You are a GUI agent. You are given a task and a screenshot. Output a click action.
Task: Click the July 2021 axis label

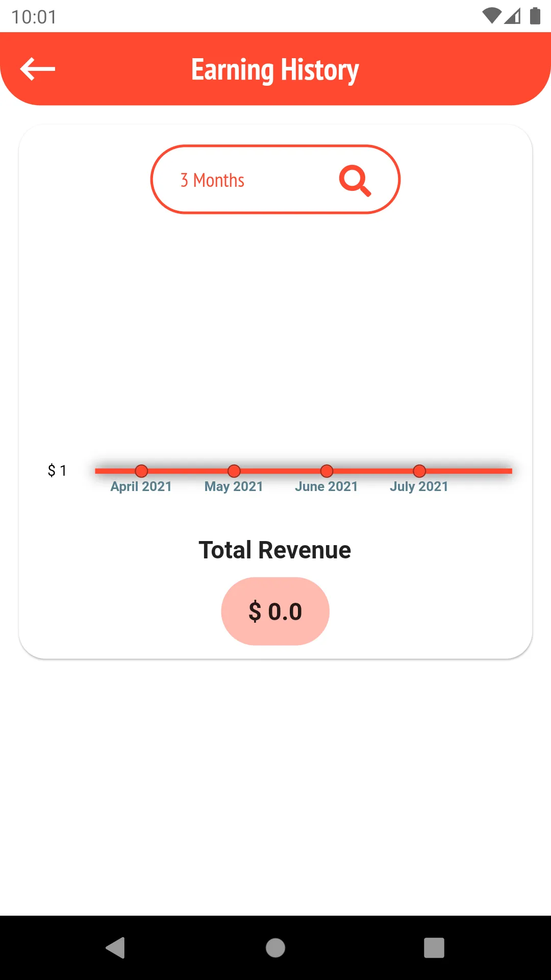419,486
